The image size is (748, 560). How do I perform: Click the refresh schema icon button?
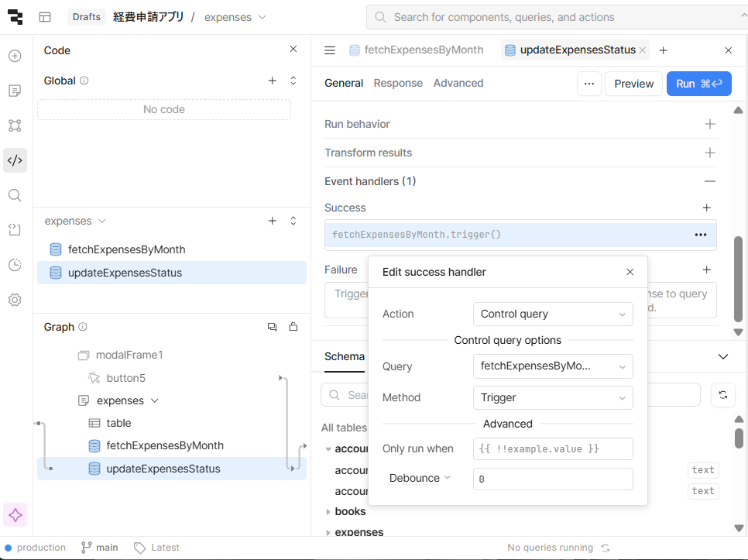[x=722, y=395]
